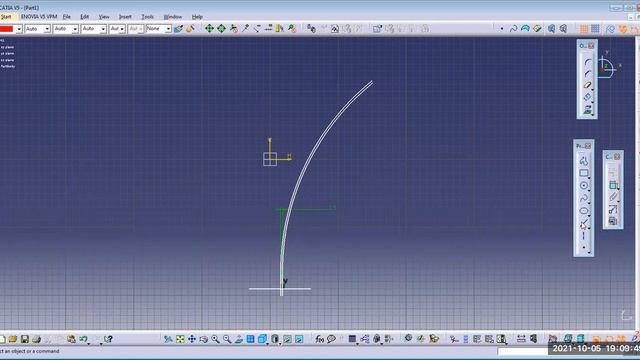Open the fourth short Auto dropdown
Screen dimensions: 640x360
pos(117,29)
